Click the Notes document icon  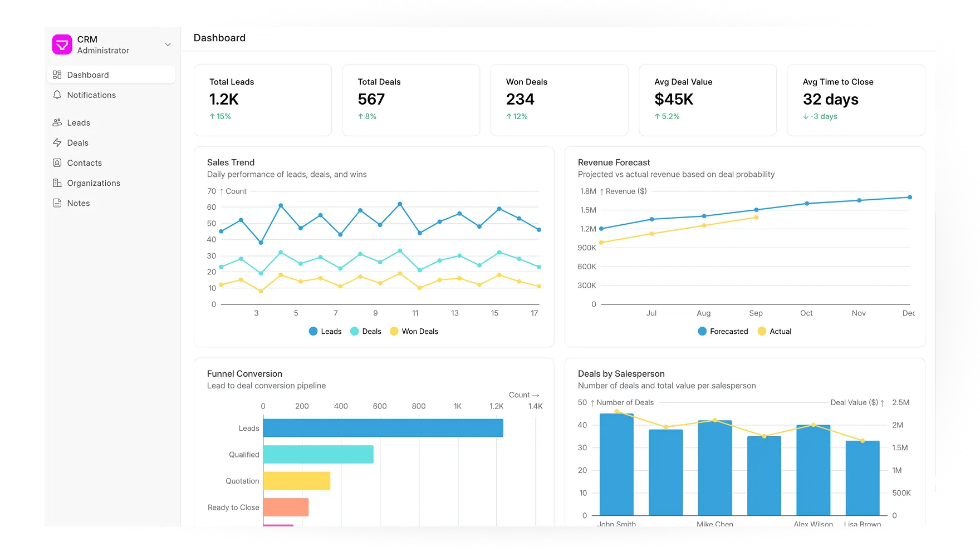(57, 203)
